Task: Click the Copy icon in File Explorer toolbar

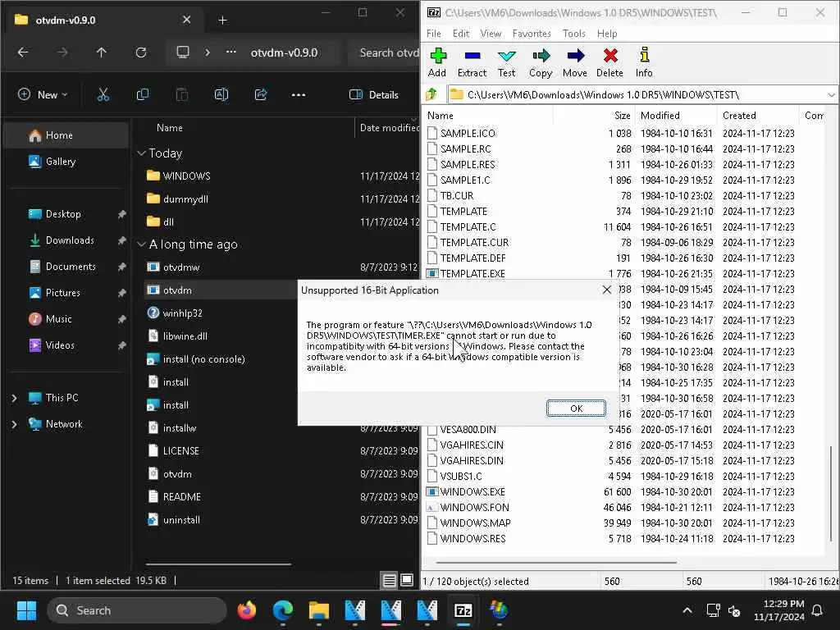Action: (143, 95)
